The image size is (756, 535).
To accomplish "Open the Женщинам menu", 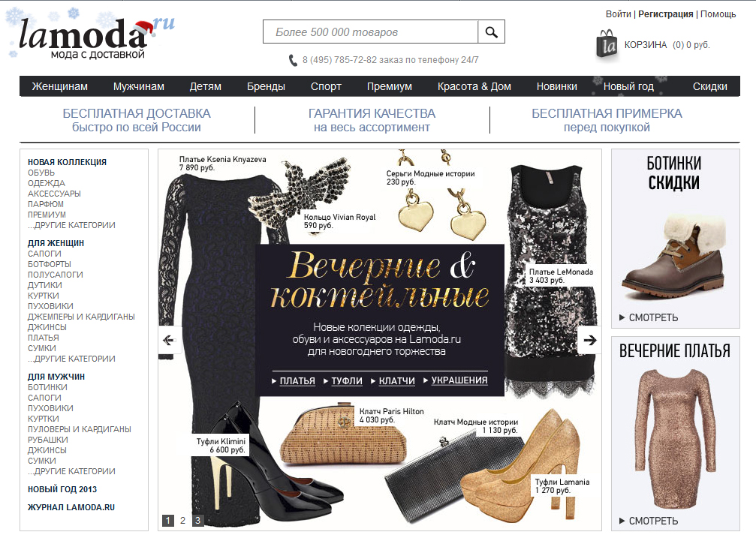I will pyautogui.click(x=60, y=86).
